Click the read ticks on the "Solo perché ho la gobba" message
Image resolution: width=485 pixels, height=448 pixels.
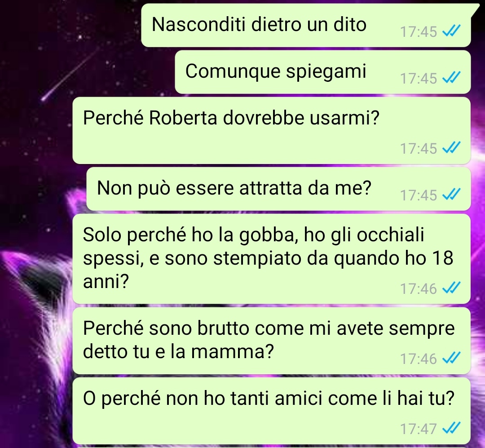(x=452, y=288)
